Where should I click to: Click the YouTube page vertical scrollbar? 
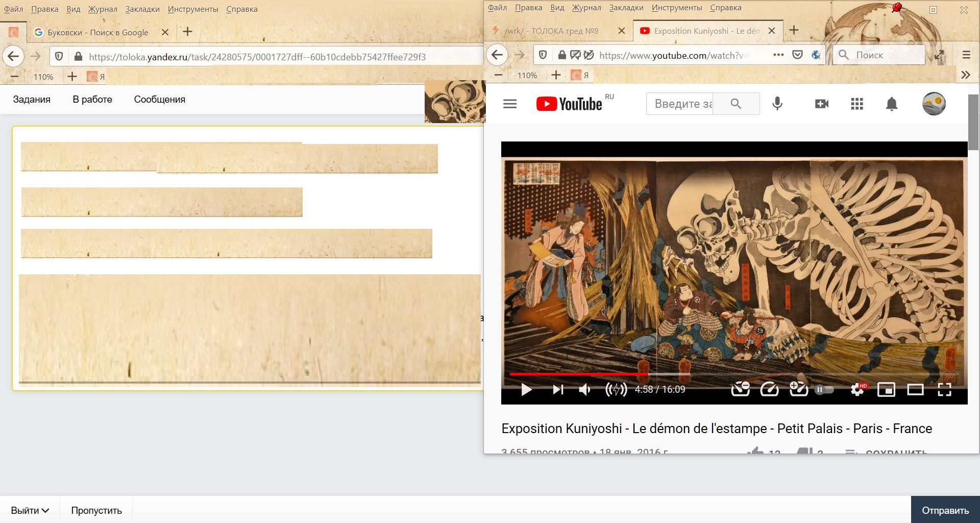click(973, 121)
